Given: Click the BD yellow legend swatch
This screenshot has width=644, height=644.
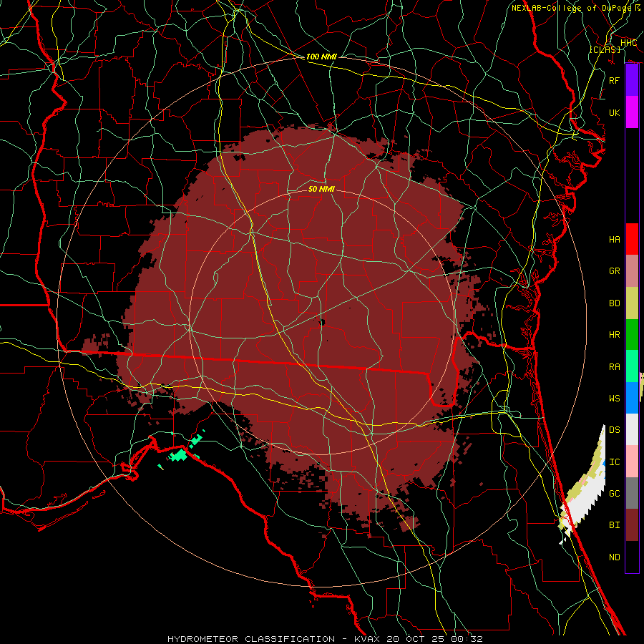Looking at the screenshot, I should pyautogui.click(x=632, y=303).
